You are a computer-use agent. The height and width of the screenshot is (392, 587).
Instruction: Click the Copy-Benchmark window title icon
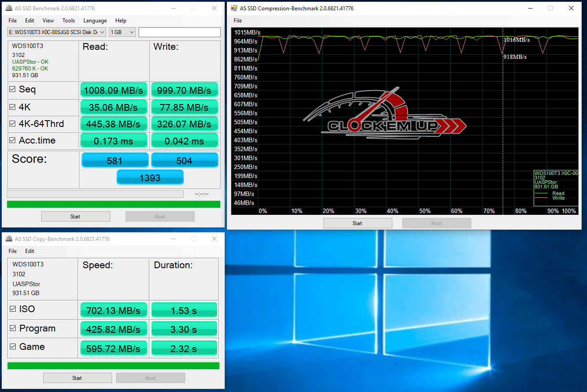tap(9, 239)
